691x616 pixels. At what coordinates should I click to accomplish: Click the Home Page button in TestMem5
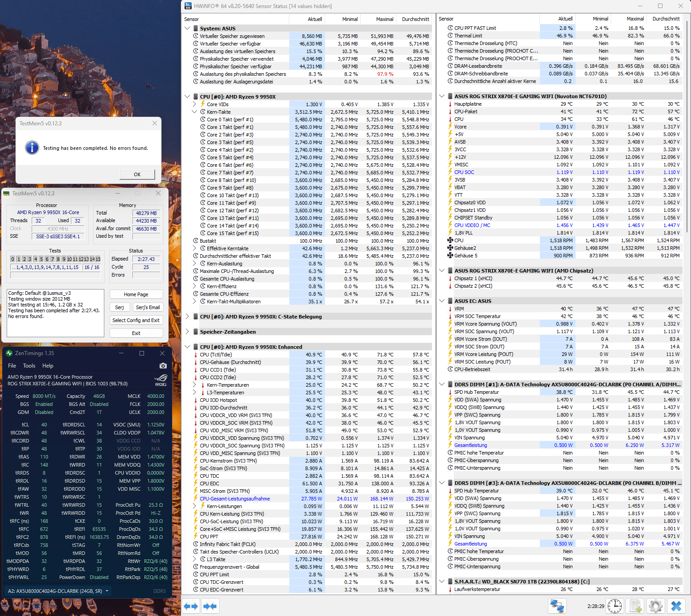[x=136, y=294]
